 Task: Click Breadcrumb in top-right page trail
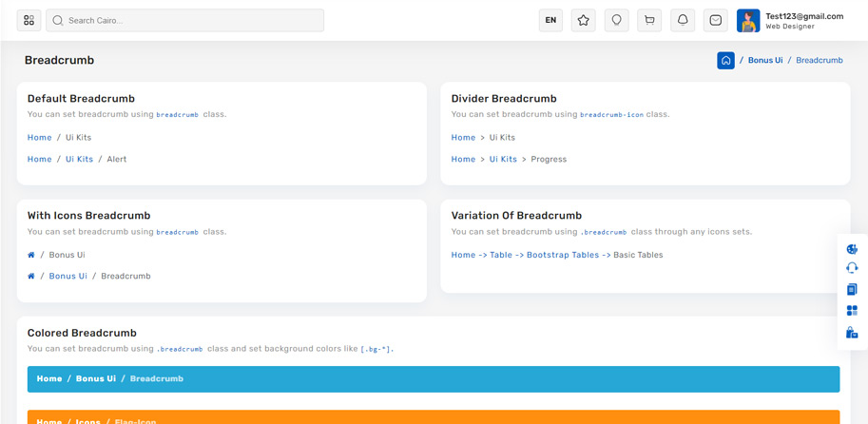[820, 60]
